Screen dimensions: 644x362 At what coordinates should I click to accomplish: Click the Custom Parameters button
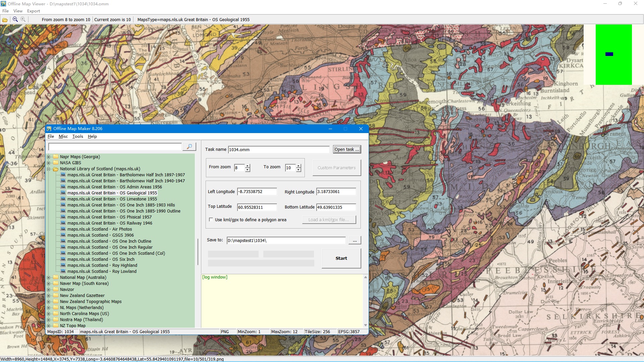[x=336, y=168]
